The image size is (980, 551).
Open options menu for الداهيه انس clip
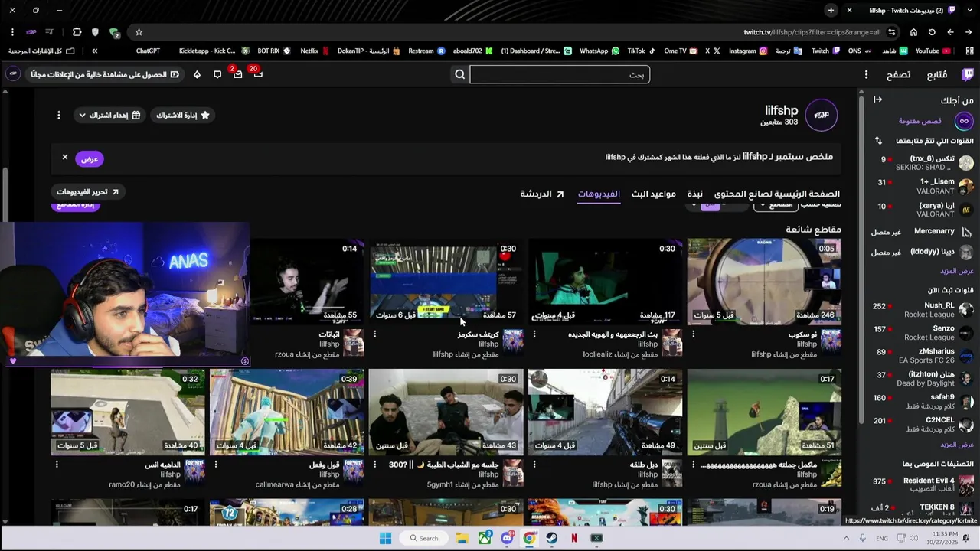pyautogui.click(x=57, y=464)
